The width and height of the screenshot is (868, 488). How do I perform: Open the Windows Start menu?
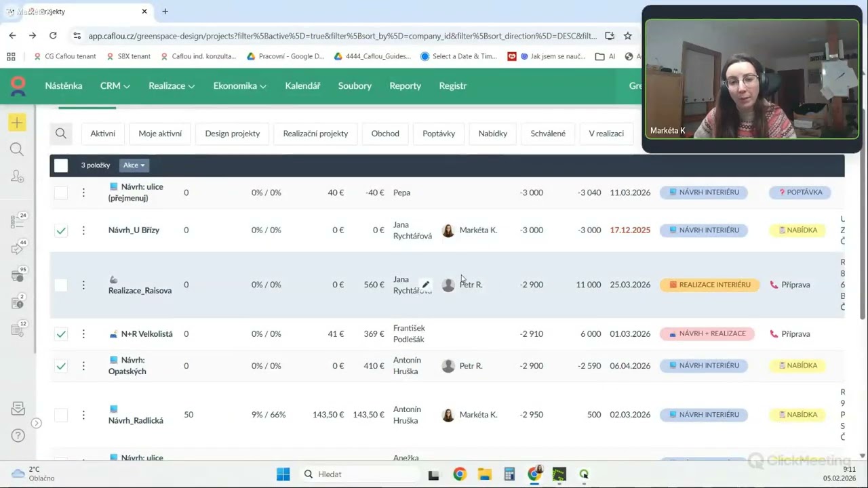pyautogui.click(x=283, y=474)
